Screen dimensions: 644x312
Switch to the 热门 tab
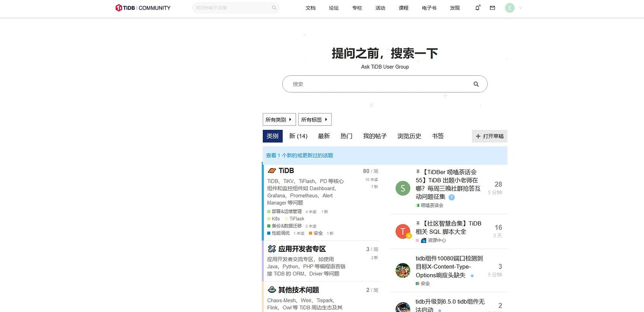[346, 136]
